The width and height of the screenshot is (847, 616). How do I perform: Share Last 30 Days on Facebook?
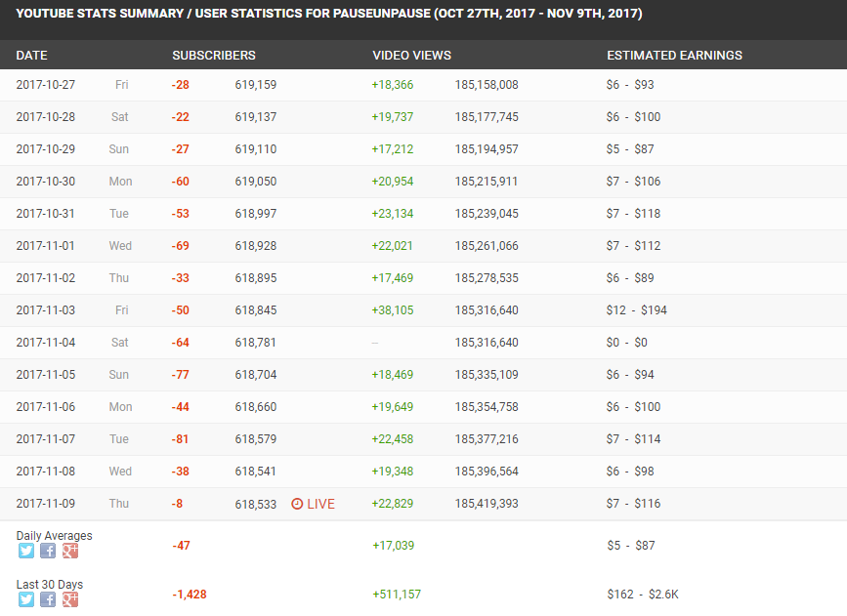pyautogui.click(x=48, y=599)
